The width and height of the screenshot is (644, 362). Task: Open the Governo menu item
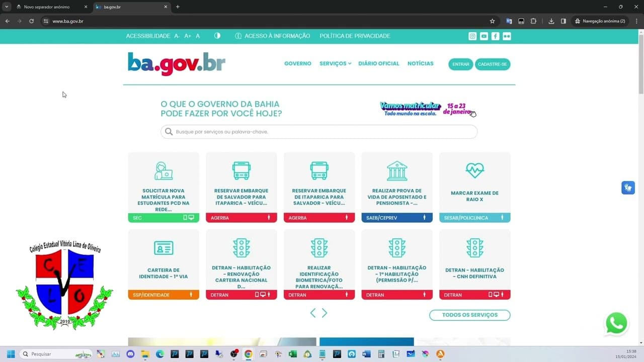pos(298,64)
